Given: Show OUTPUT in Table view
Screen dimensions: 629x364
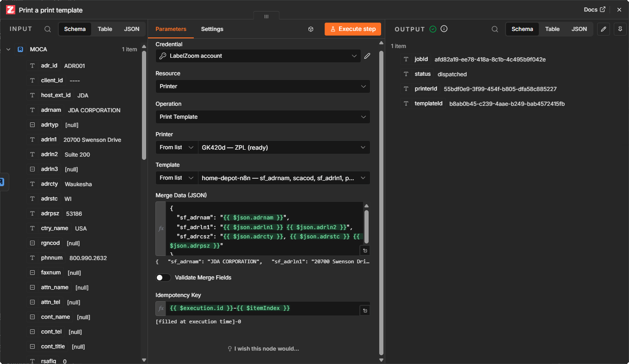Looking at the screenshot, I should [x=552, y=29].
